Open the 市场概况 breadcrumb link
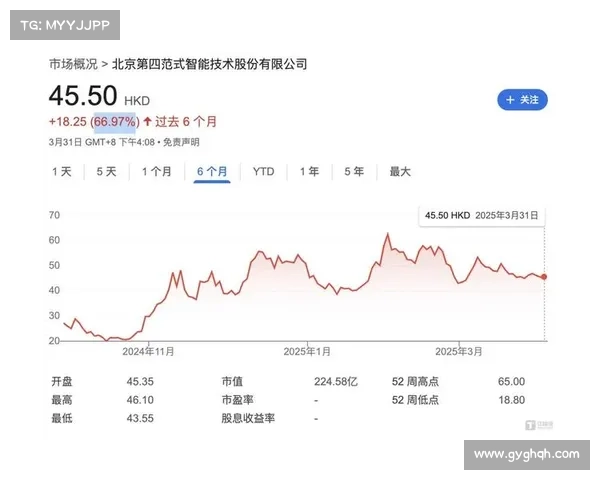Image resolution: width=600 pixels, height=480 pixels. pos(73,64)
